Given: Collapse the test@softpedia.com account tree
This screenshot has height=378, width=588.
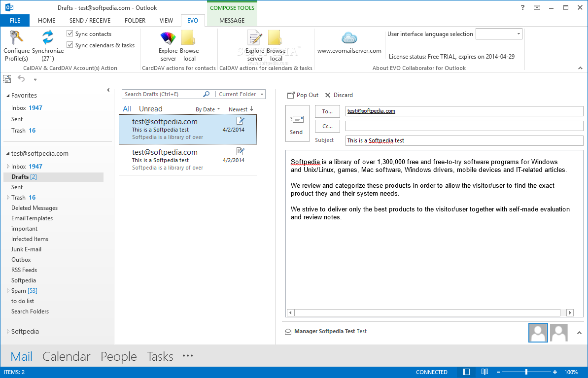Looking at the screenshot, I should 7,153.
